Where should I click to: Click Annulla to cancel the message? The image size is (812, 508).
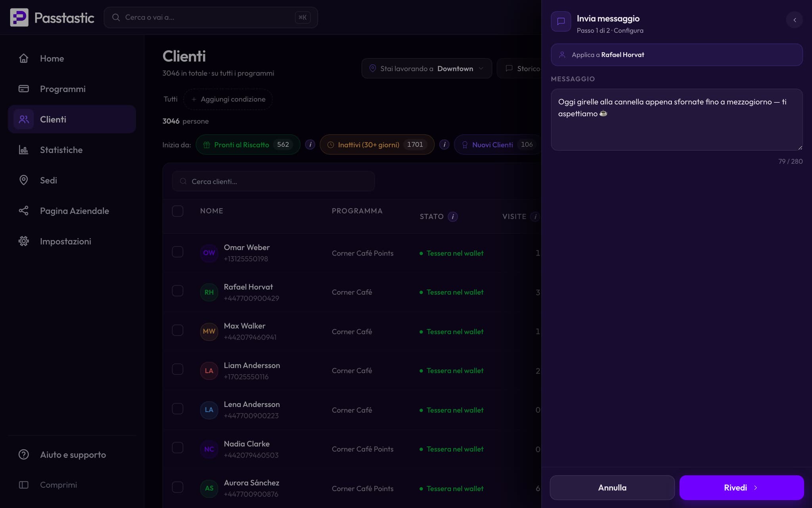612,488
